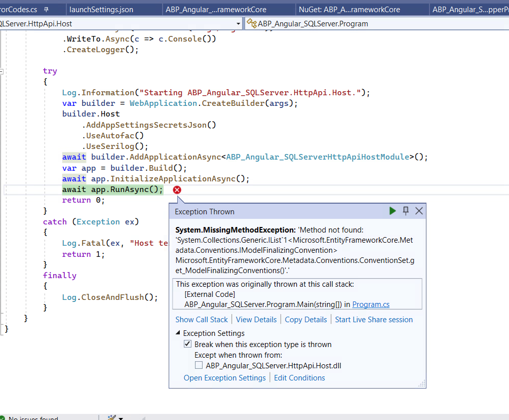Uncheck 'Break when this exception type is thrown'
The image size is (509, 420).
[188, 345]
